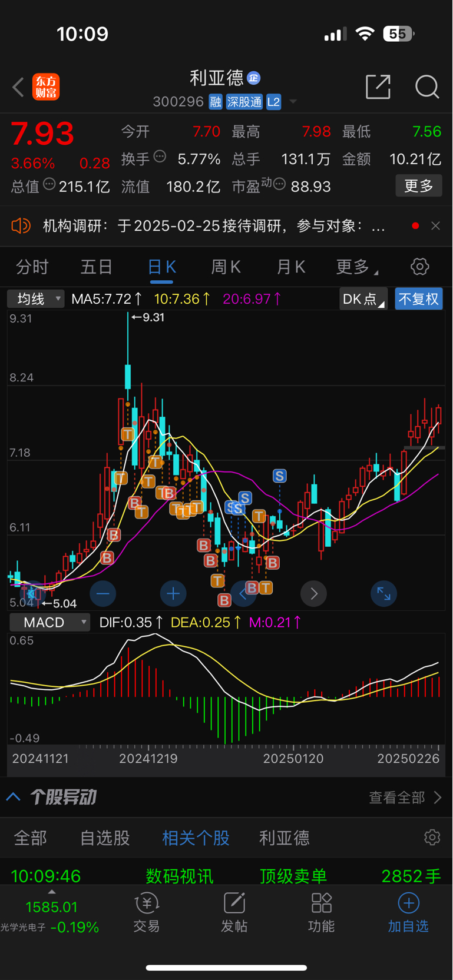Zoom out chart with minus button
Screen dimensions: 453x980
click(102, 593)
